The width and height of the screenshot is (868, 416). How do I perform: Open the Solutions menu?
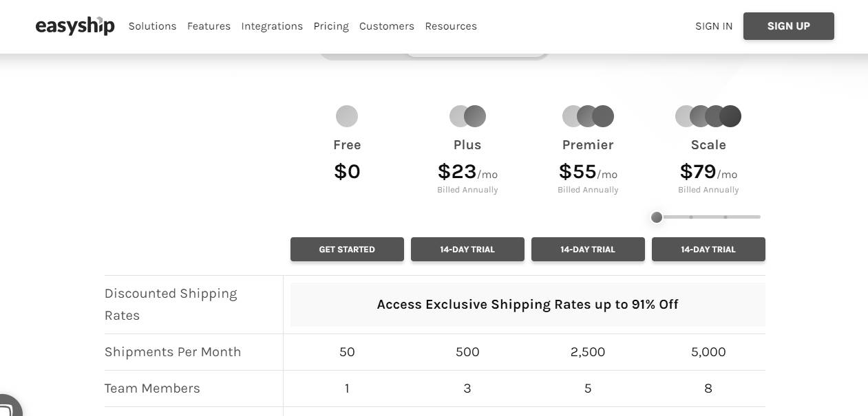[152, 26]
